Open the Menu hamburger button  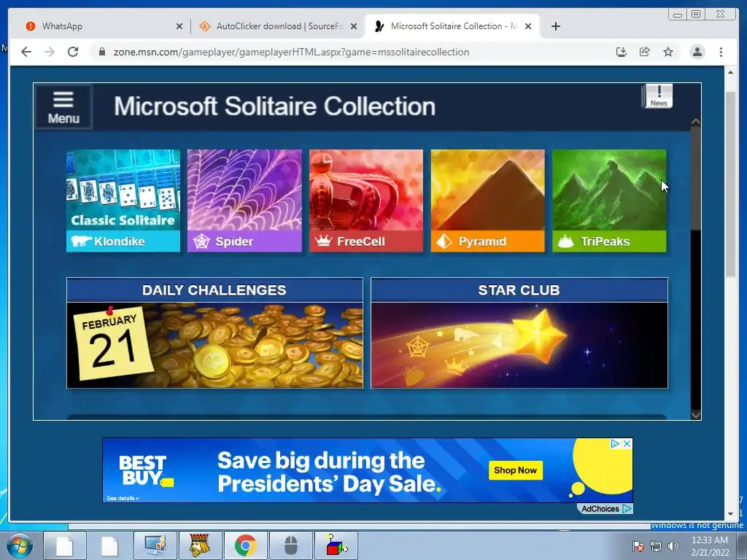[63, 107]
